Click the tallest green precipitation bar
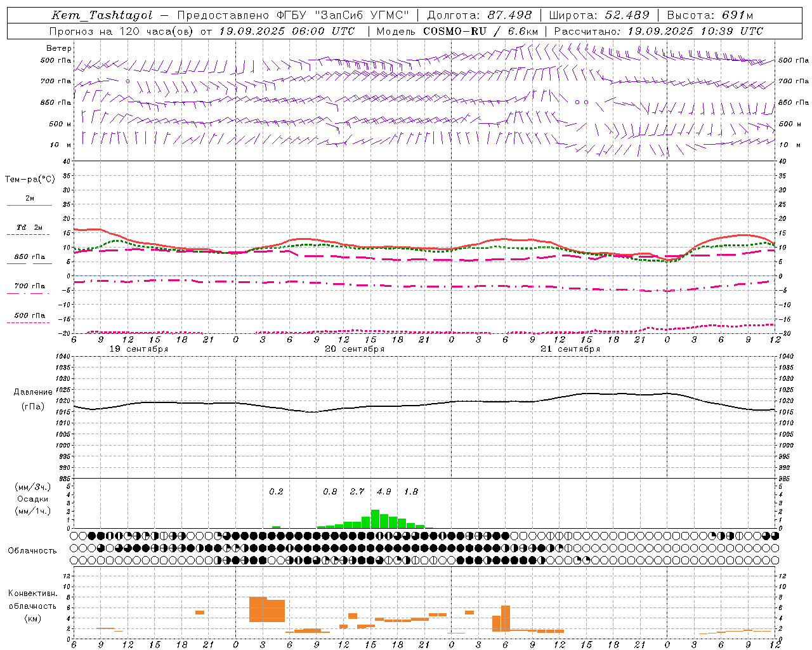This screenshot has height=650, width=812. click(375, 519)
